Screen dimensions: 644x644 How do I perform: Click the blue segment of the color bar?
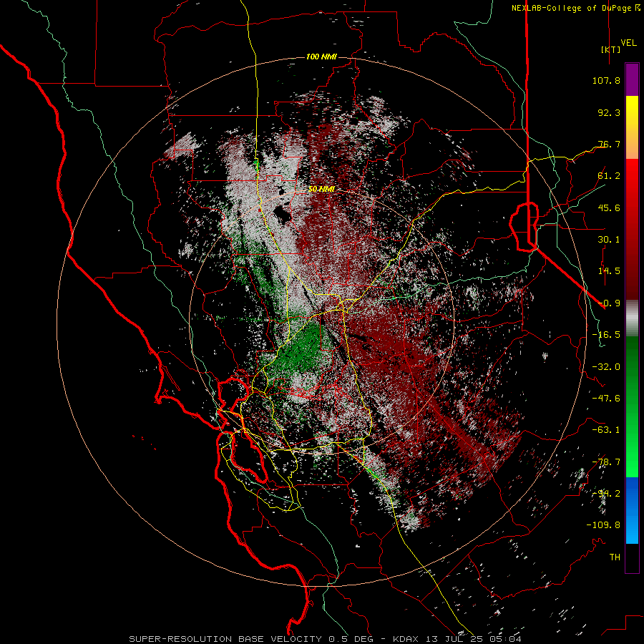632,510
